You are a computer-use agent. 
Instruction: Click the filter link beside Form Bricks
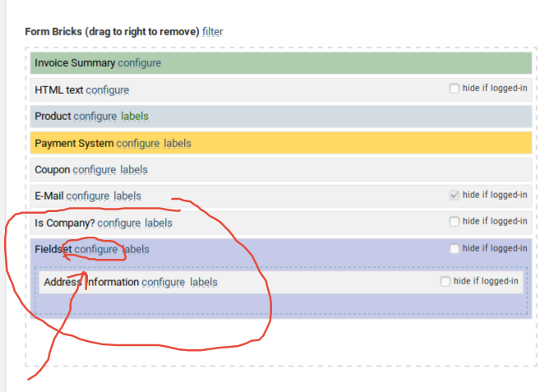212,32
